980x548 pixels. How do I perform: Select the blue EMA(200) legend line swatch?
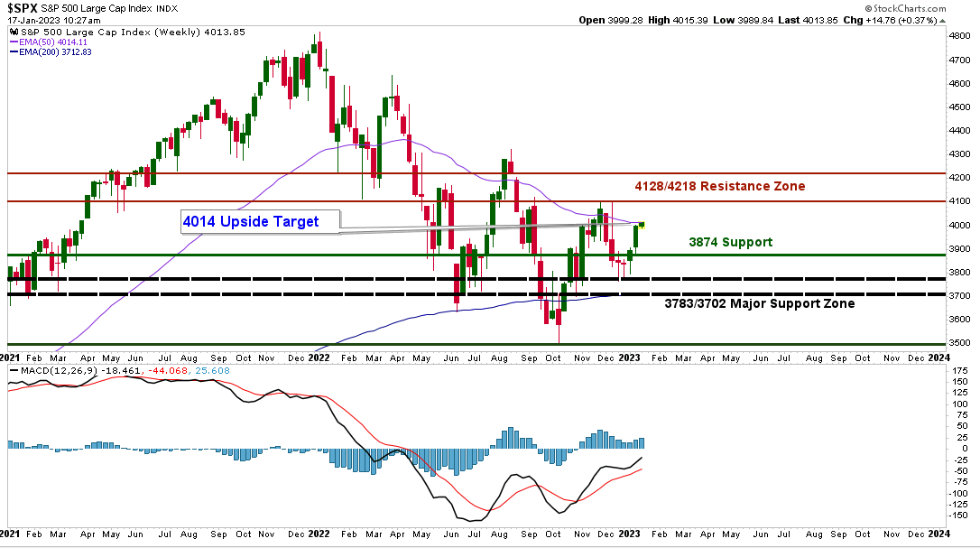[x=14, y=52]
